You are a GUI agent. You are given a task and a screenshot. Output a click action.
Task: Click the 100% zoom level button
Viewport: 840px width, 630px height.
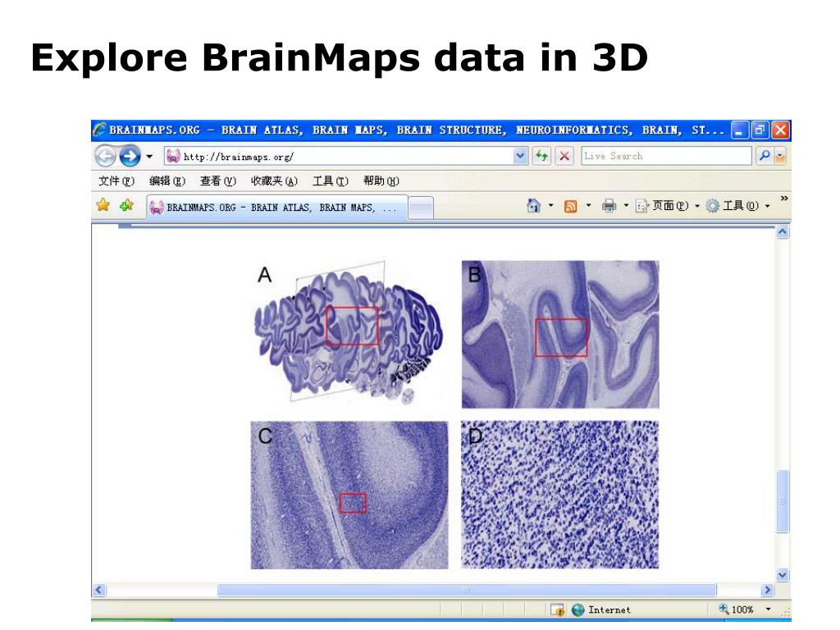[736, 609]
